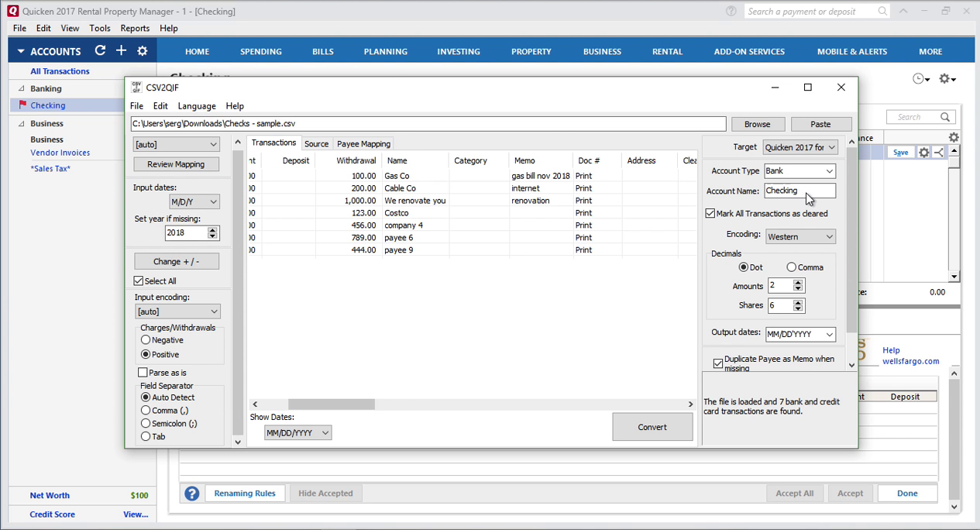Increase the Amounts decimals stepper
The width and height of the screenshot is (980, 530).
point(798,283)
